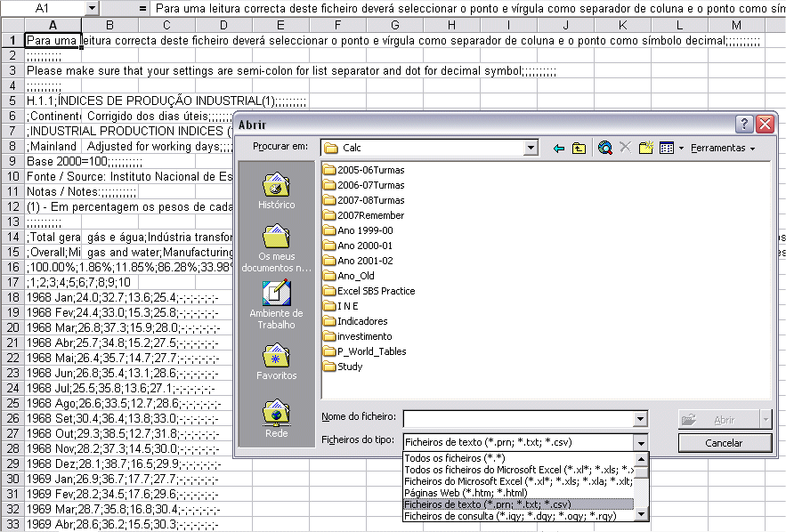
Task: Click cell with 'Base 2000=100'
Action: tap(53, 161)
